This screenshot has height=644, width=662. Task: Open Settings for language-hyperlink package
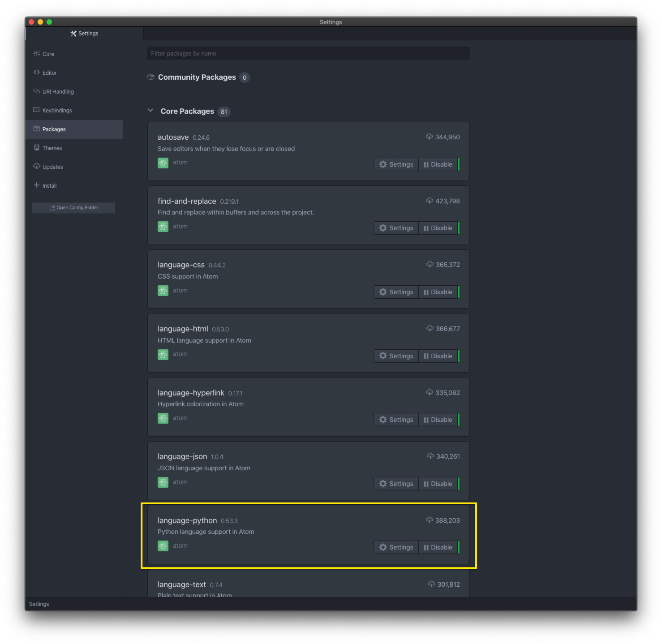click(x=396, y=420)
